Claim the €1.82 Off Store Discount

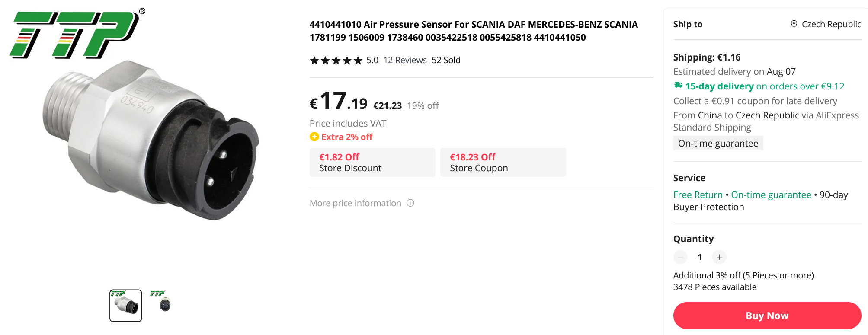pyautogui.click(x=372, y=163)
